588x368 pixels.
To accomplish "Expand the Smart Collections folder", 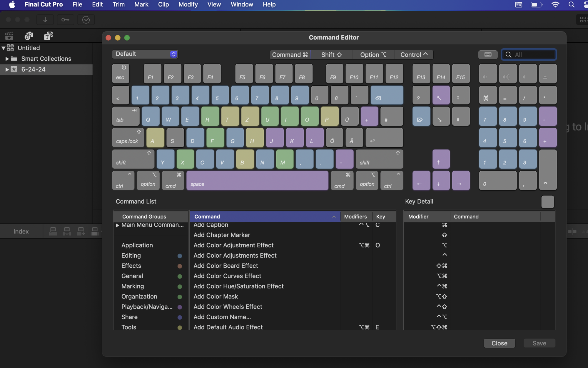I will (7, 59).
